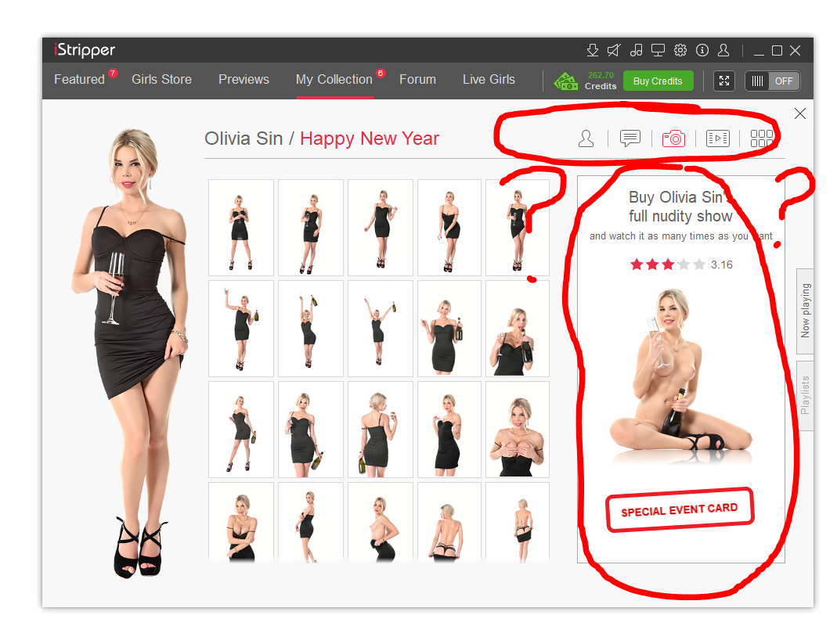Switch to the Previews tab
837x644 pixels.
click(244, 80)
